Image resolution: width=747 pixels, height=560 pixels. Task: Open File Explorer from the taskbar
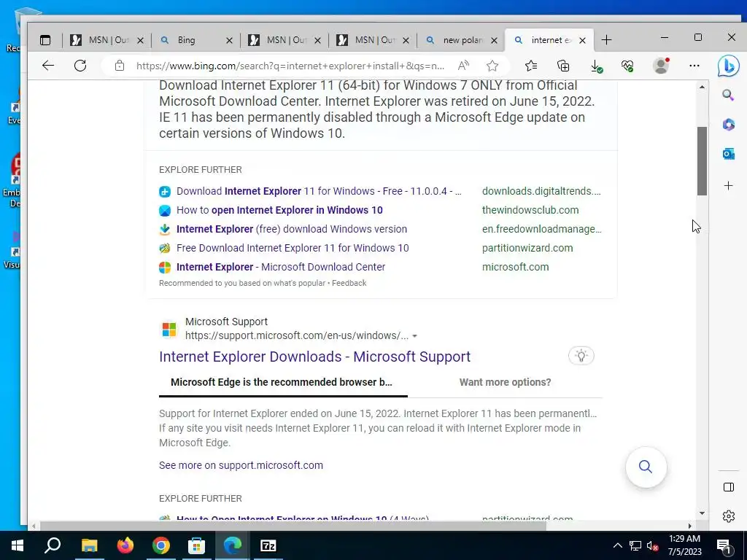coord(89,545)
